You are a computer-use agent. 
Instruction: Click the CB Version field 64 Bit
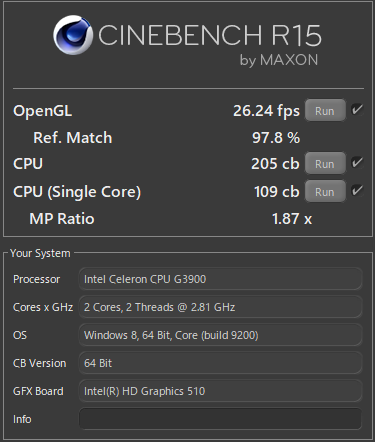(x=220, y=363)
